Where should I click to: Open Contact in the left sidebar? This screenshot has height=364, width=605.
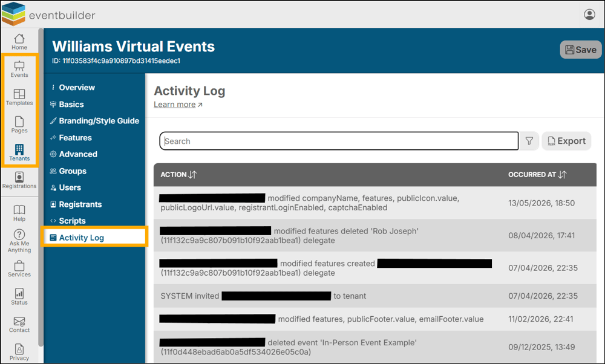coord(19,325)
